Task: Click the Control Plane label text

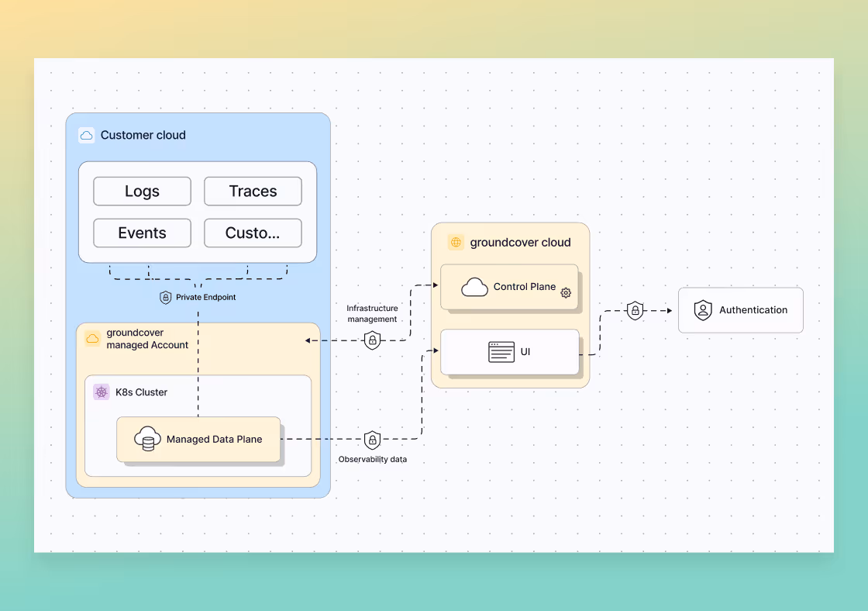Action: tap(525, 286)
